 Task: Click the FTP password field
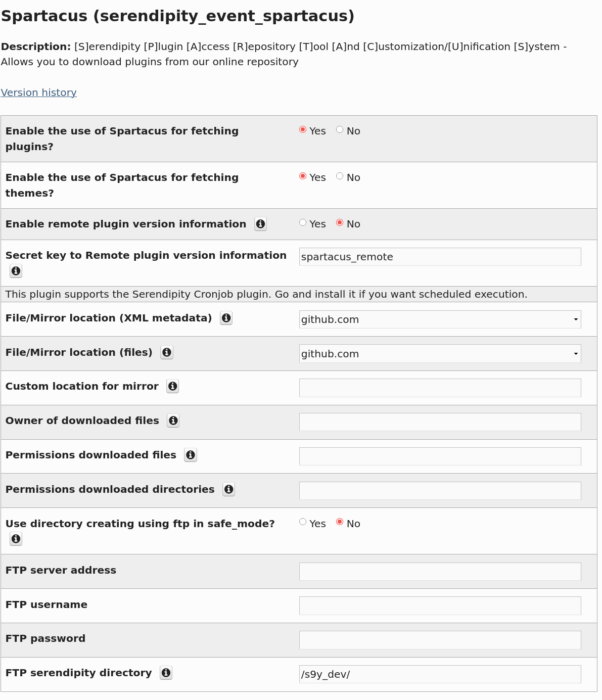(440, 640)
